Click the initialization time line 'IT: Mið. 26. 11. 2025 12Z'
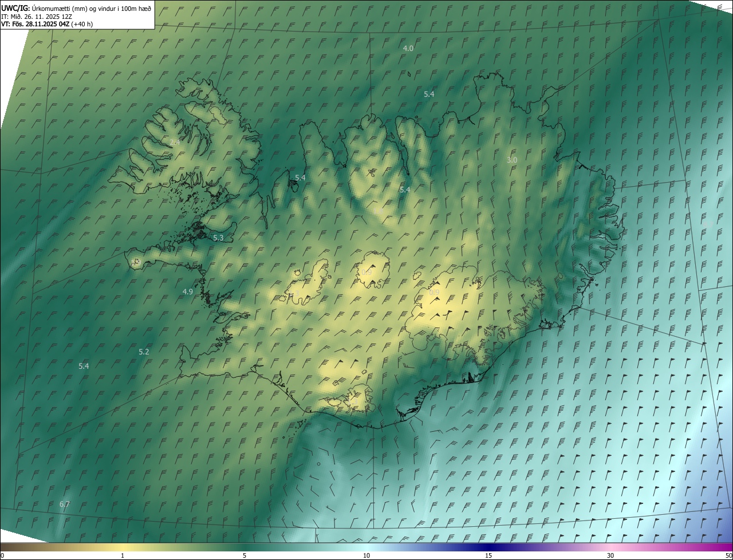733x560 pixels. click(36, 16)
